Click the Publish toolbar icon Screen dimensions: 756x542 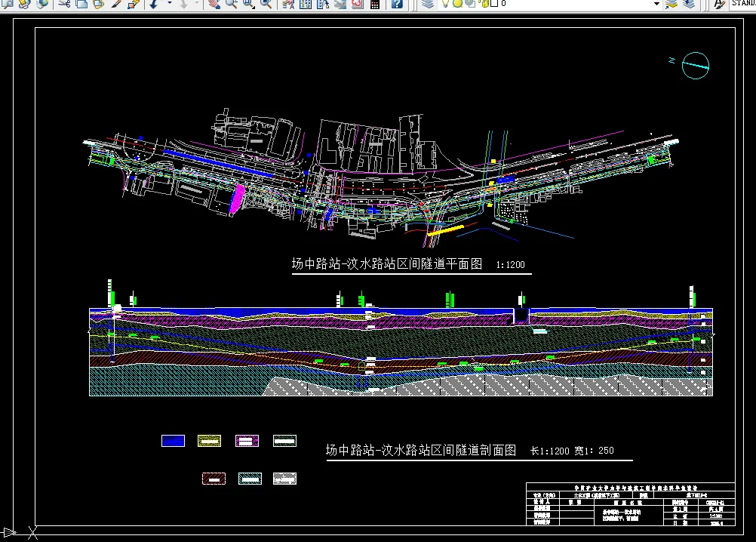click(x=25, y=4)
